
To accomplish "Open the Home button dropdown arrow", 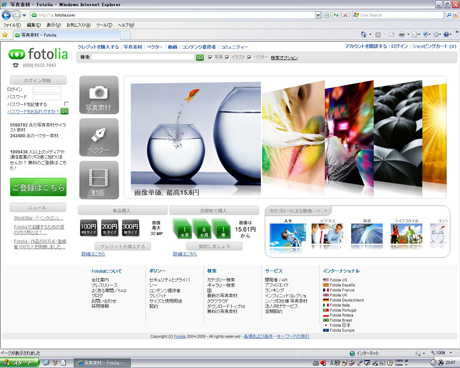I will [x=370, y=34].
